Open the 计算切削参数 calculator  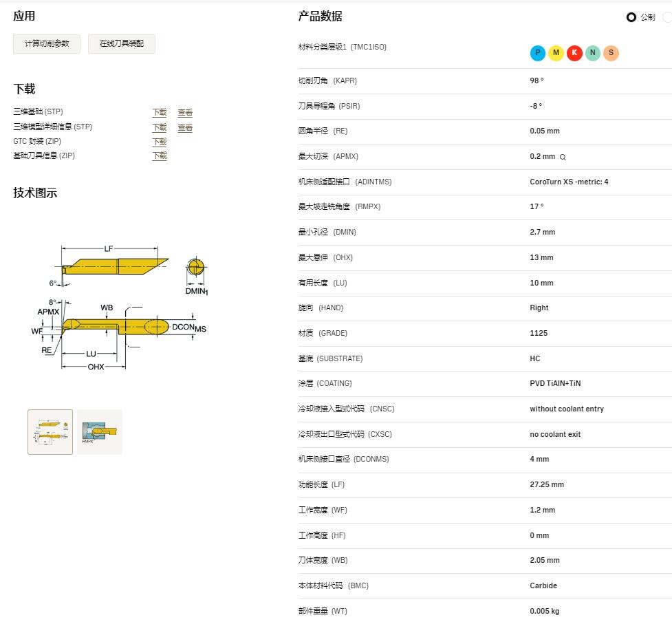coord(47,44)
